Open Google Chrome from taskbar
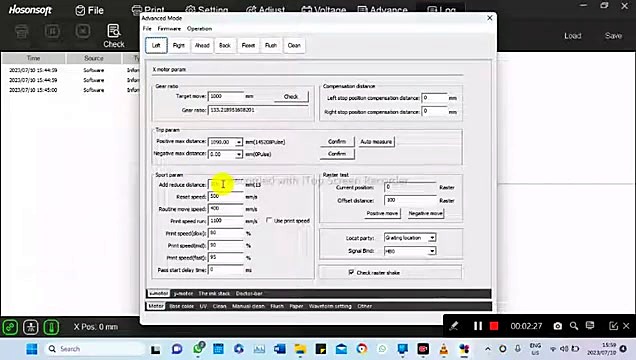636x360 pixels. 362,349
